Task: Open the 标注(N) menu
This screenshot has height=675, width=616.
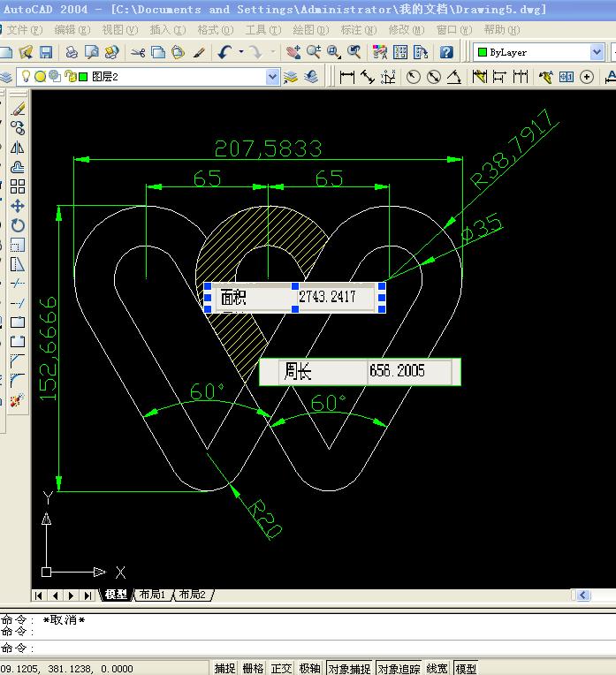Action: [x=359, y=30]
